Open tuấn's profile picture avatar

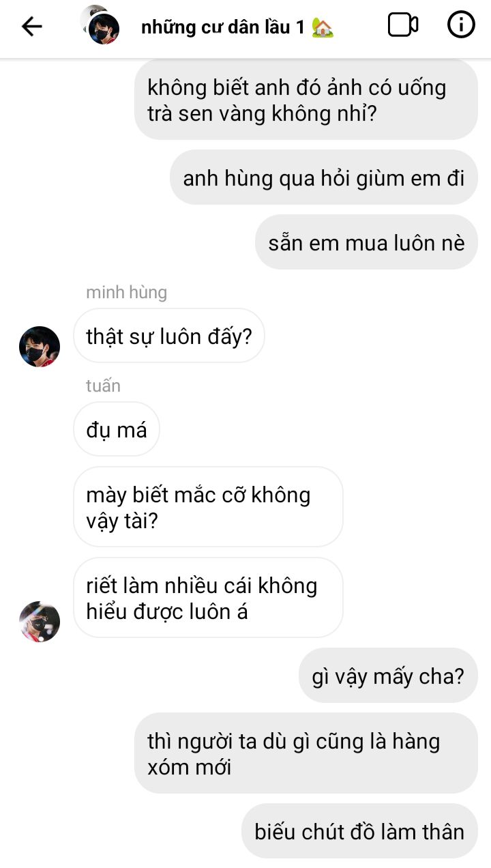point(40,622)
